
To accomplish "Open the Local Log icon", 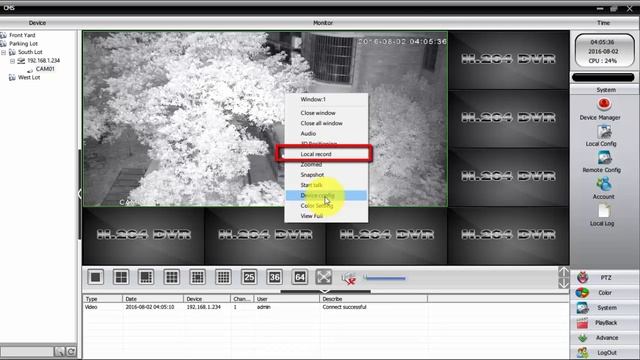I will click(x=604, y=211).
